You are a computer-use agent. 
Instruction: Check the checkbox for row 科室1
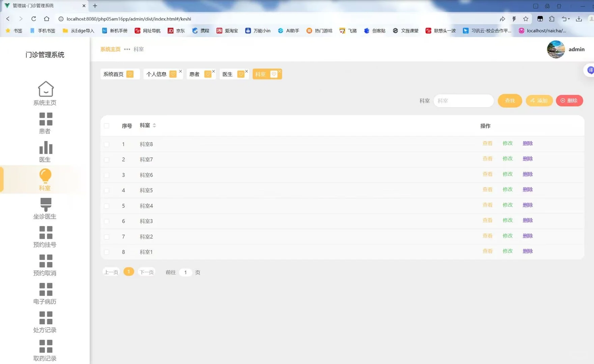click(107, 252)
